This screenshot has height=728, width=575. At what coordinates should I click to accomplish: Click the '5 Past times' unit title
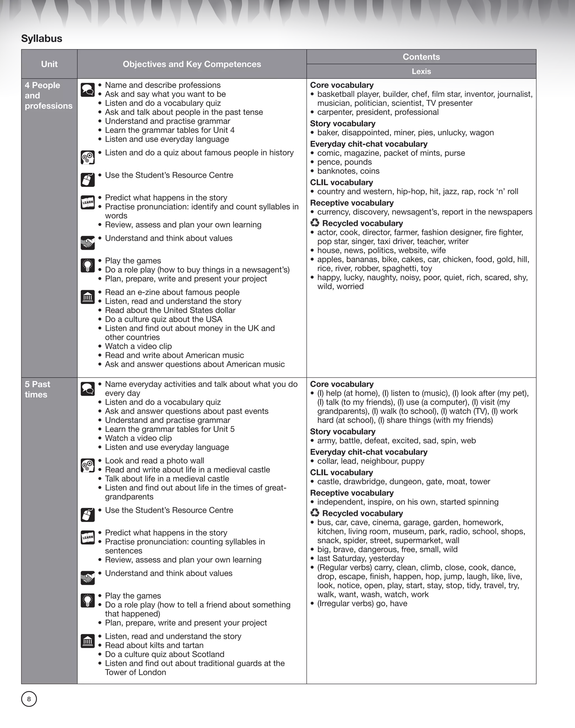pos(37,390)
